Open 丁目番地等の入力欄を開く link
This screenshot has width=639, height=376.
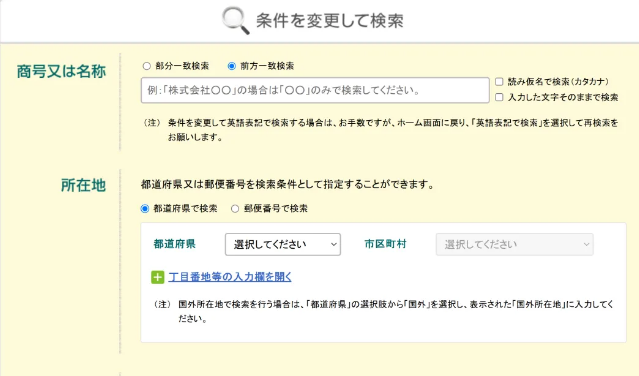point(230,277)
